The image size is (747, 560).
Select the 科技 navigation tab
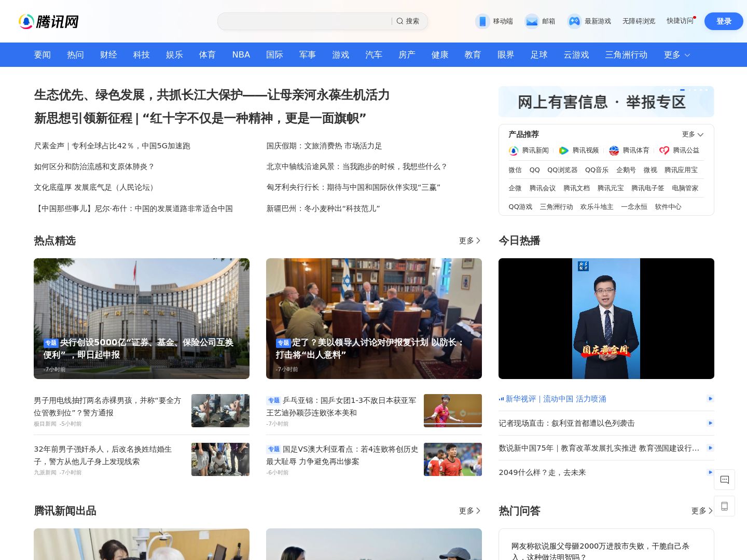point(141,55)
